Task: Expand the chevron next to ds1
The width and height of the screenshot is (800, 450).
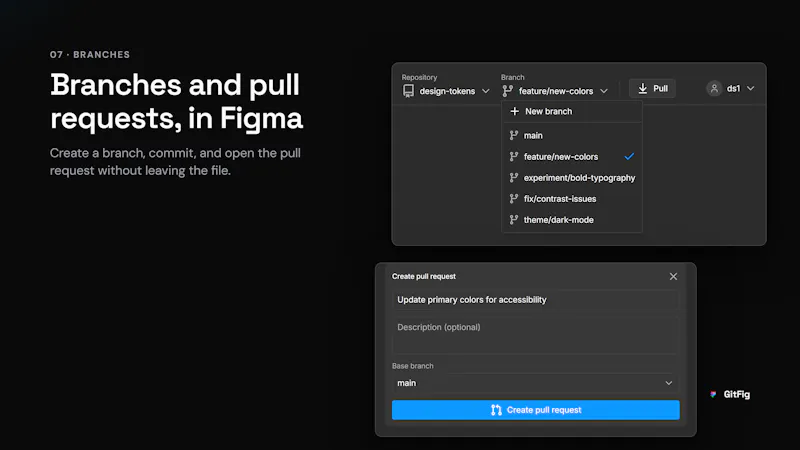Action: click(751, 88)
